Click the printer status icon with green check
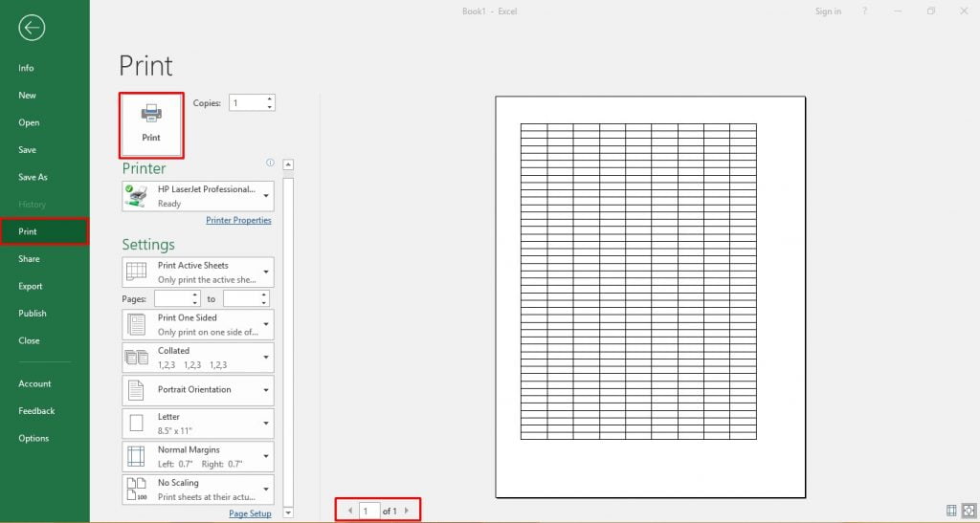Screen dimensions: 980x523 [x=136, y=196]
